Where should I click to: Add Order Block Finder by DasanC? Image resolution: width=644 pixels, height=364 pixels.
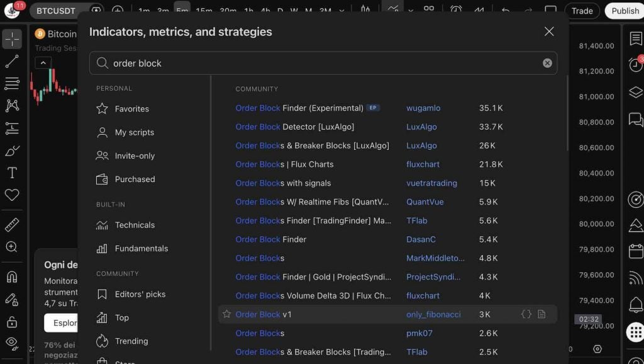coord(270,239)
